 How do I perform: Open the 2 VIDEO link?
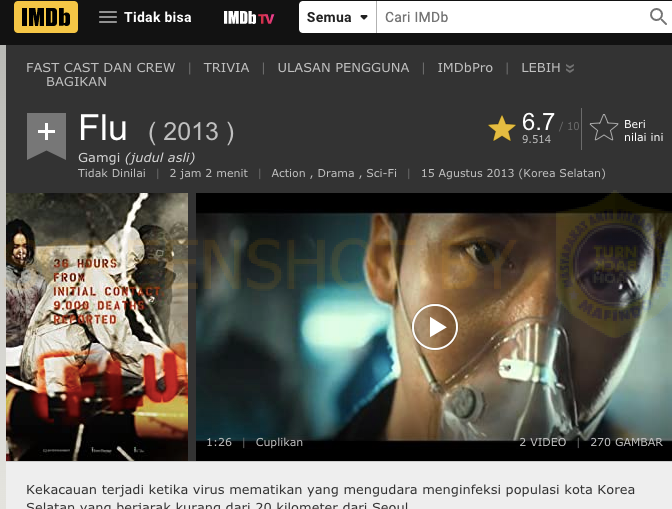(x=543, y=442)
